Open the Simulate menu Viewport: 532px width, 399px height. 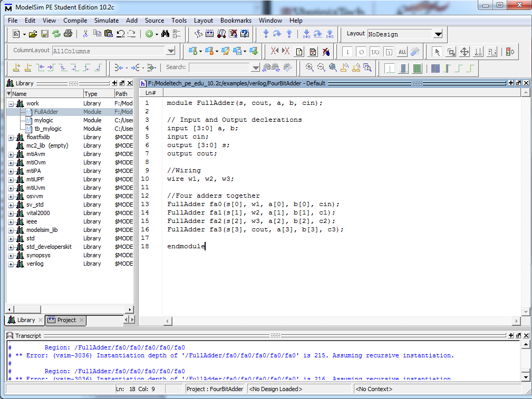[106, 21]
